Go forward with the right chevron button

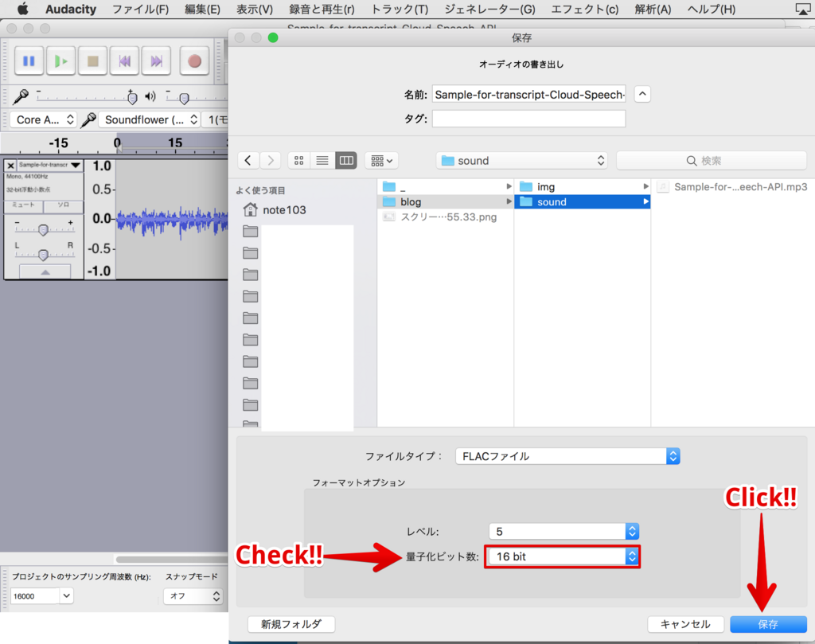coord(271,161)
